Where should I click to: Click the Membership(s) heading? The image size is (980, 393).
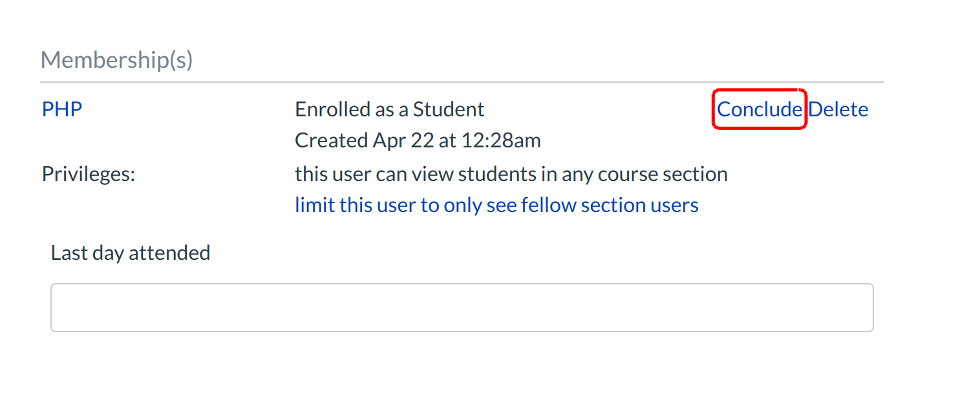[x=117, y=60]
